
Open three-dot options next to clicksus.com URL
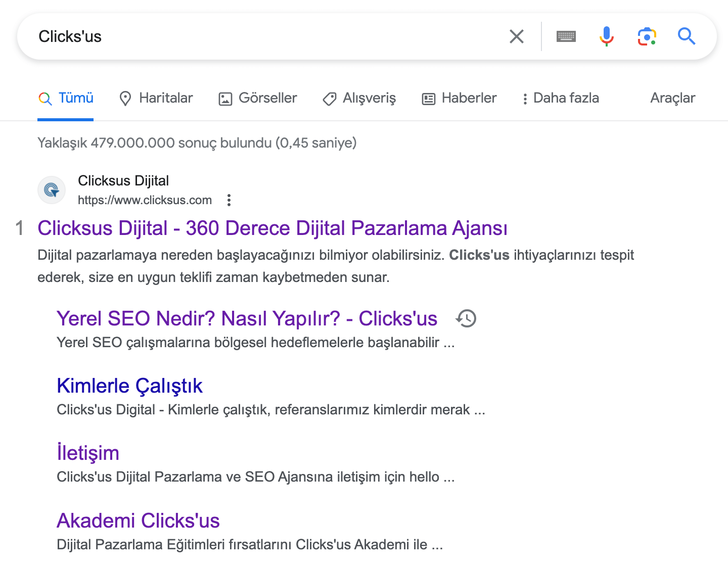pyautogui.click(x=229, y=200)
